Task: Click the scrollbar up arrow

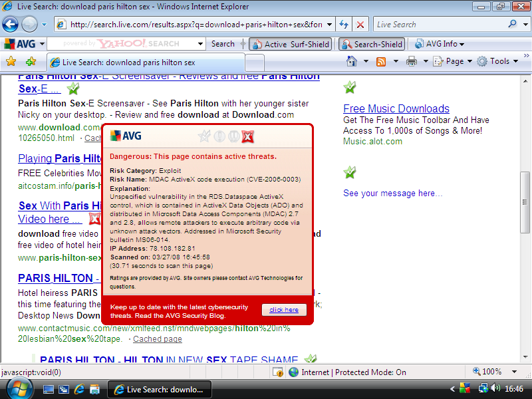Action: pyautogui.click(x=525, y=81)
